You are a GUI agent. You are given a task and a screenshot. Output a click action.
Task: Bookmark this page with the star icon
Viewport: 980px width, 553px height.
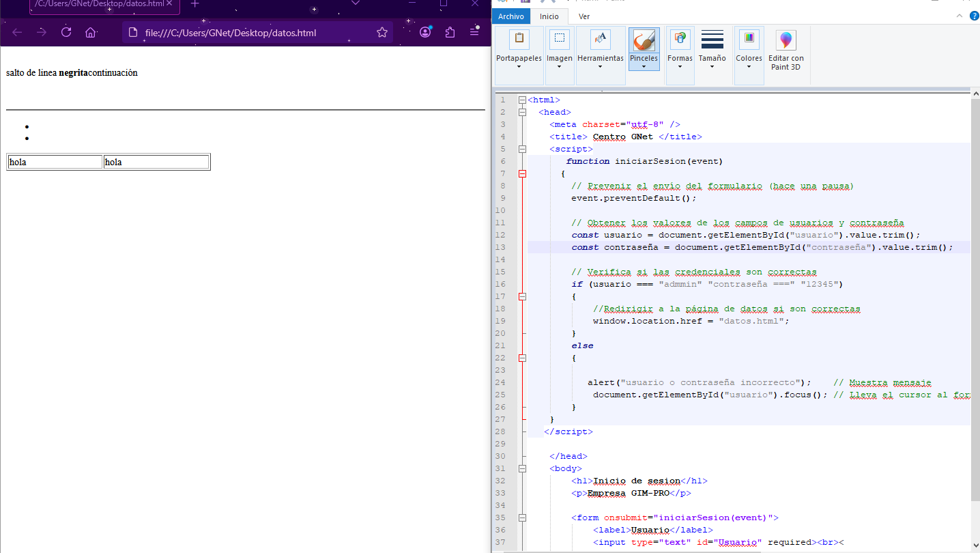(382, 32)
